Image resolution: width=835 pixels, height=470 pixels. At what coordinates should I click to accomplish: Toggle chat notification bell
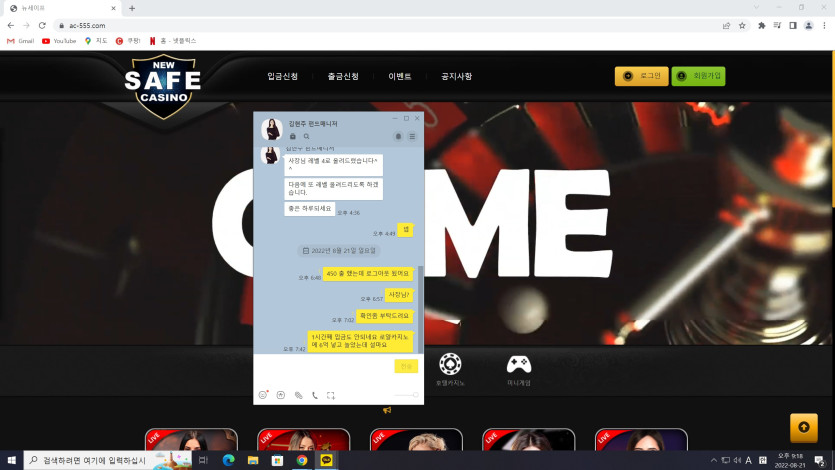pos(398,136)
